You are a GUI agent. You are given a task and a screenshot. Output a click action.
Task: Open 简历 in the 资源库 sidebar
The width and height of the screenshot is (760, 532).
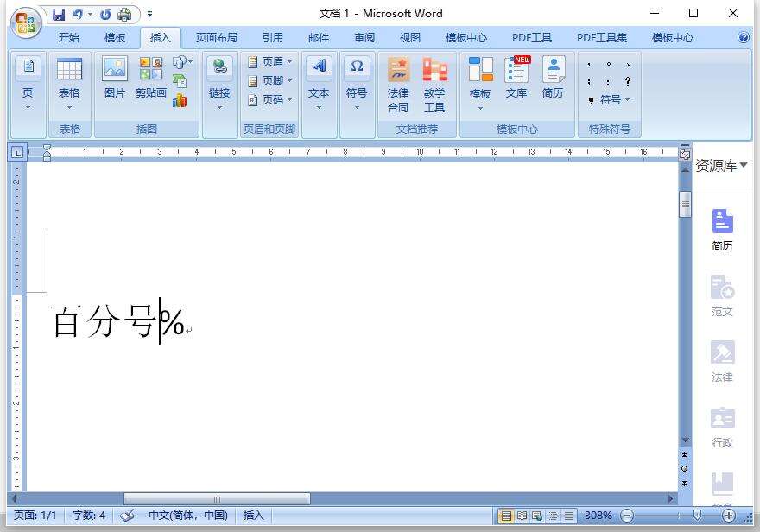coord(722,230)
